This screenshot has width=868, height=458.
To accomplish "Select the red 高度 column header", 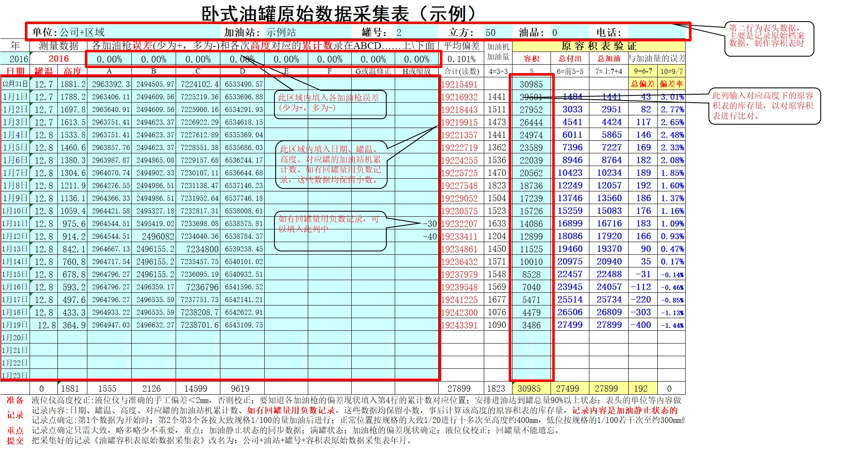I will (72, 71).
